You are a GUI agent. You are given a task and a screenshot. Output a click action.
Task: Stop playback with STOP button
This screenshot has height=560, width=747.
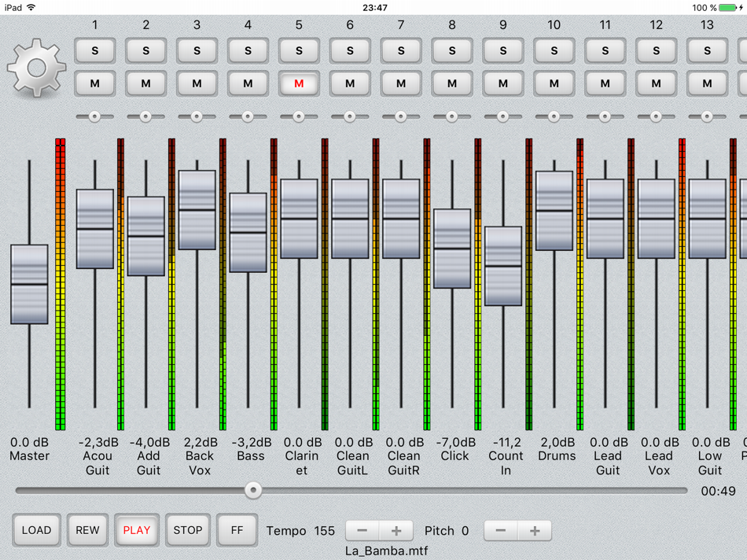[x=188, y=530]
